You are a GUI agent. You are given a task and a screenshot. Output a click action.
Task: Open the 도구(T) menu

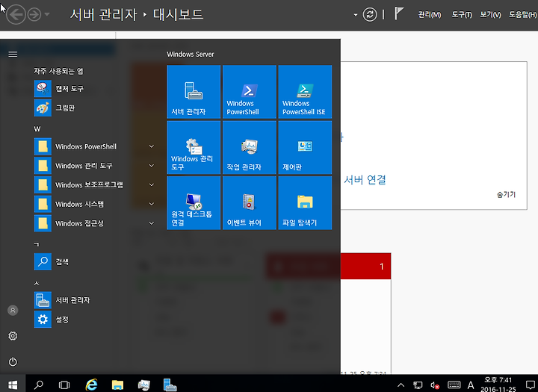point(462,15)
